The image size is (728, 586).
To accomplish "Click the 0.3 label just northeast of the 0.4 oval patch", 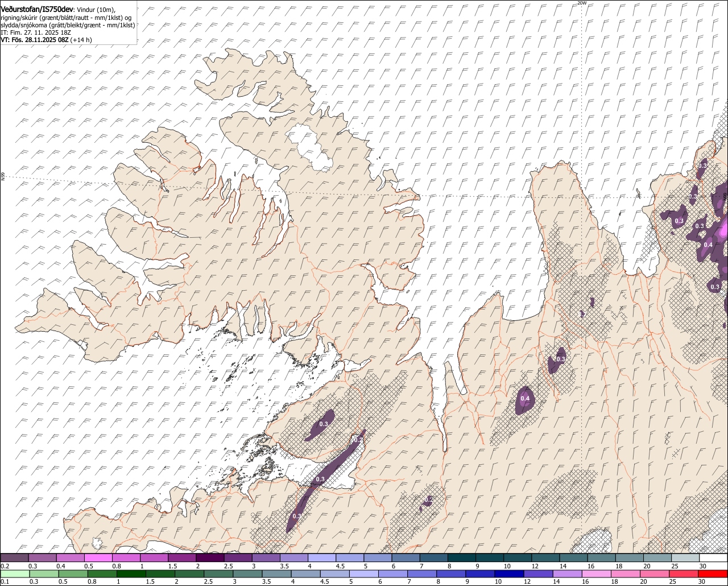I will (x=561, y=360).
